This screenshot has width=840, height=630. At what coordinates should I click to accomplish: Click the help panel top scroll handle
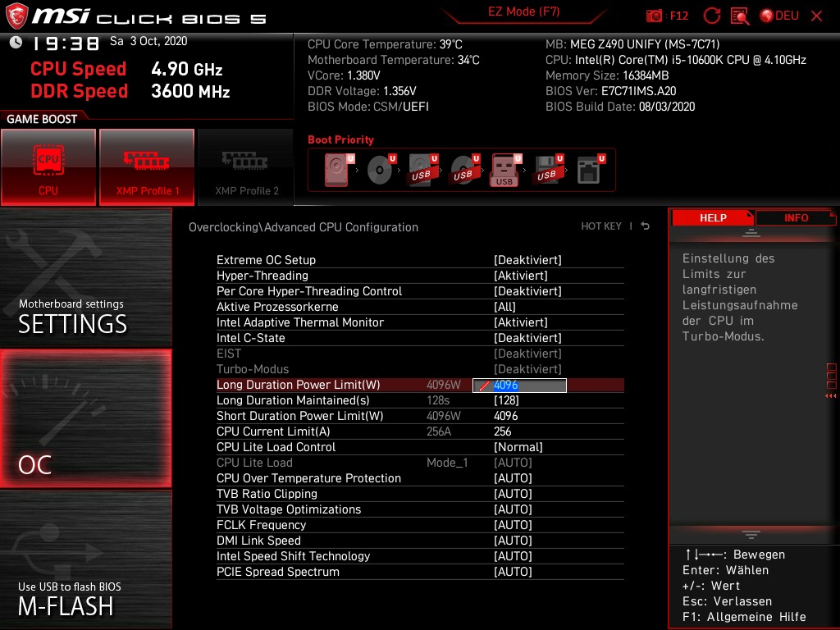click(x=751, y=233)
